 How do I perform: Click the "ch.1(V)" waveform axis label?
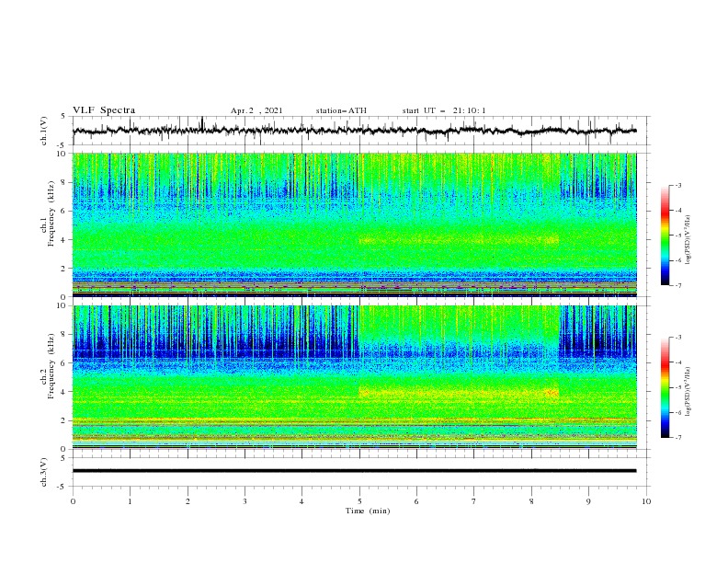(x=44, y=131)
